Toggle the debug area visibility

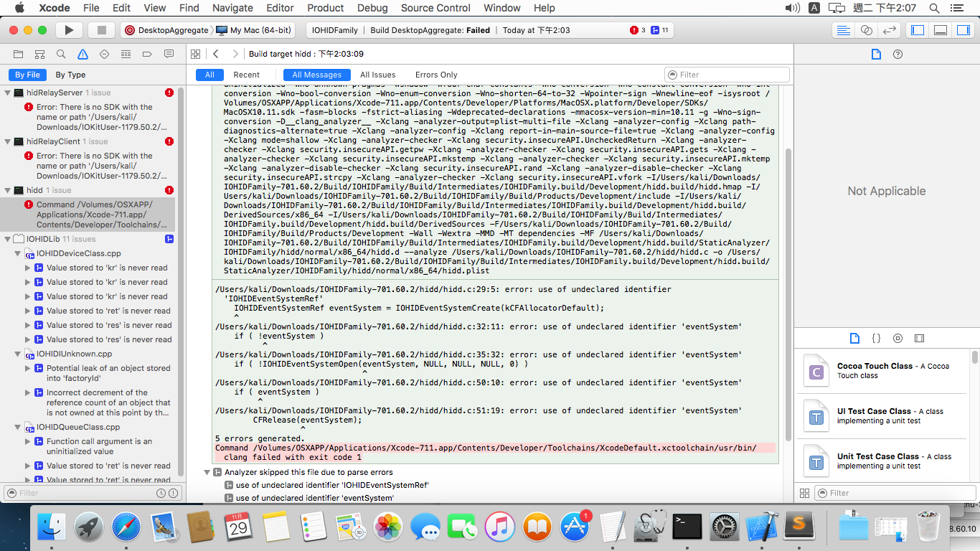tap(941, 30)
